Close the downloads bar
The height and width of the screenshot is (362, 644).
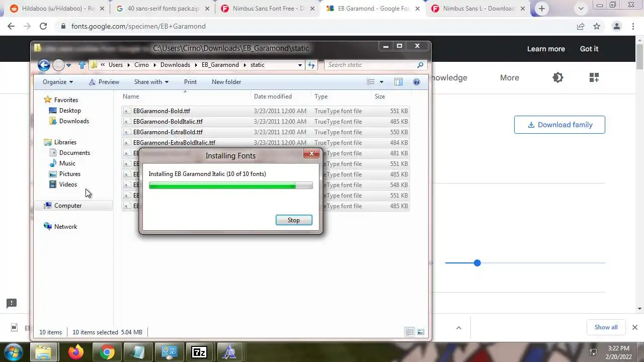[x=634, y=327]
